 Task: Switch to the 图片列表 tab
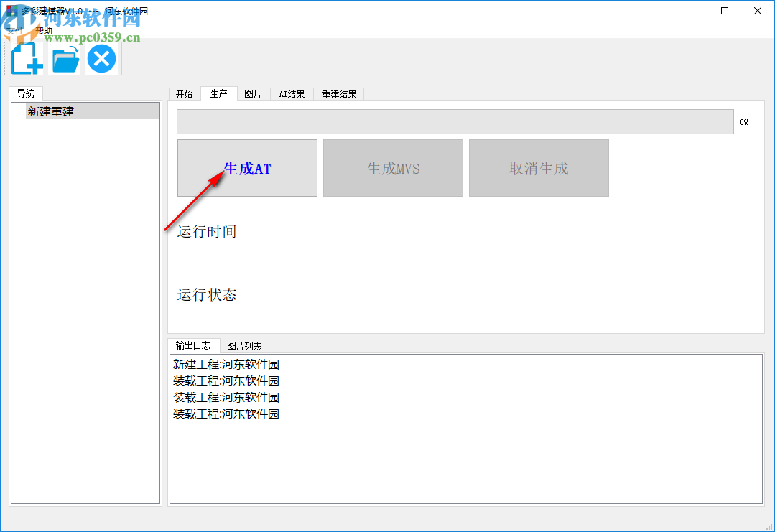click(x=244, y=346)
